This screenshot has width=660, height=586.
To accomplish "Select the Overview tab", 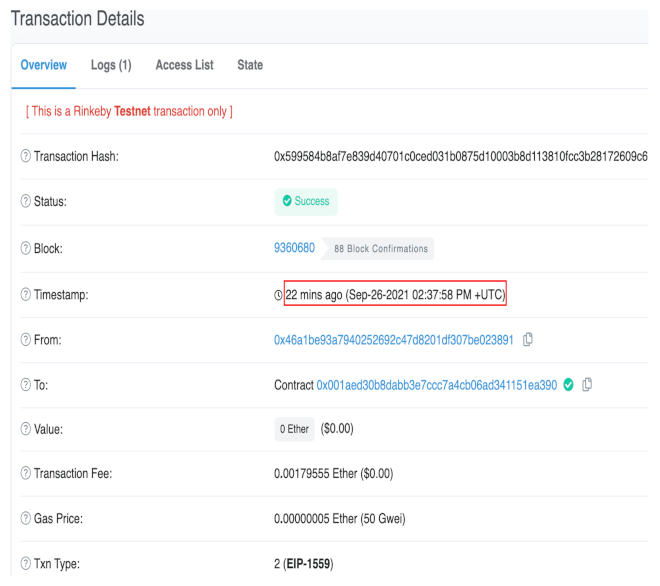I will (44, 65).
